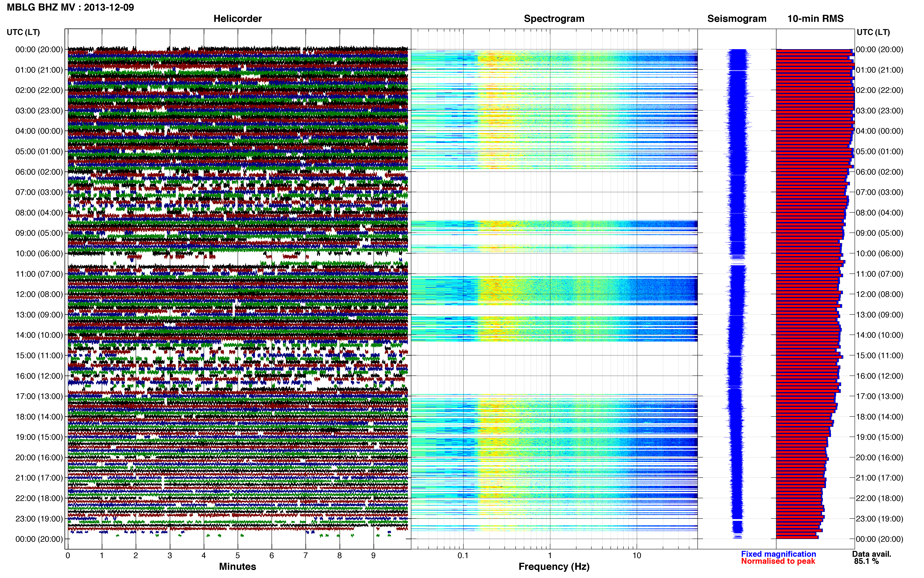Click right time label '01:00 (21:00)'

880,70
